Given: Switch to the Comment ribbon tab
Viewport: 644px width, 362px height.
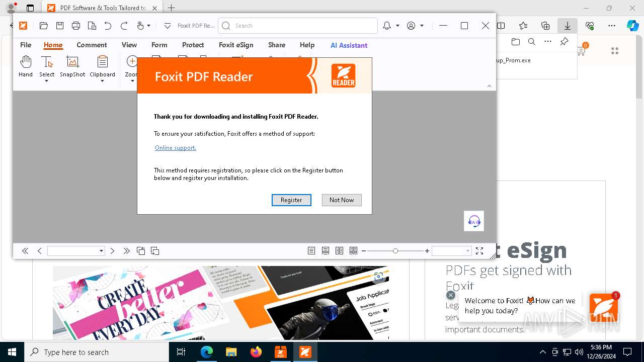Looking at the screenshot, I should pos(92,45).
